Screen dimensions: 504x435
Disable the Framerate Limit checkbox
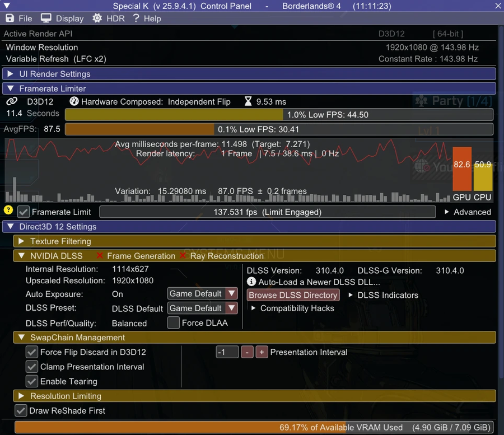click(24, 212)
